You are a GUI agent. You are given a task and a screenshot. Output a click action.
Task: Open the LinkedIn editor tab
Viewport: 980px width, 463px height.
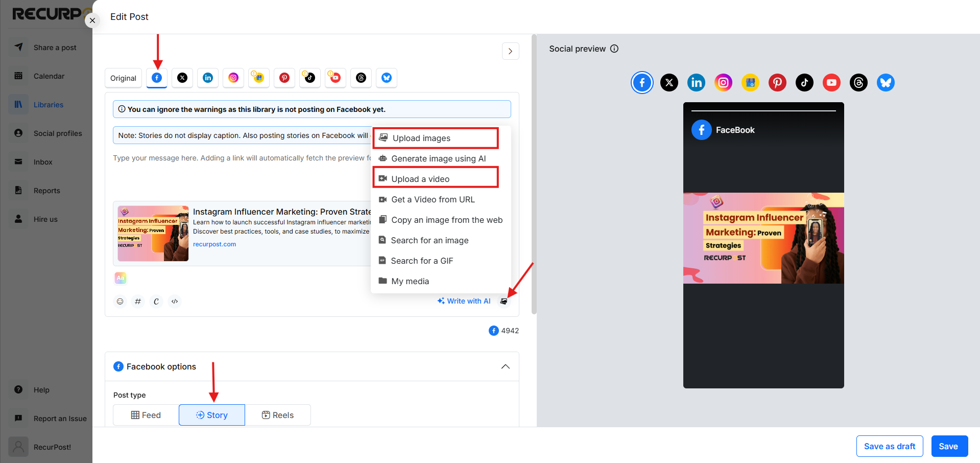pyautogui.click(x=208, y=78)
